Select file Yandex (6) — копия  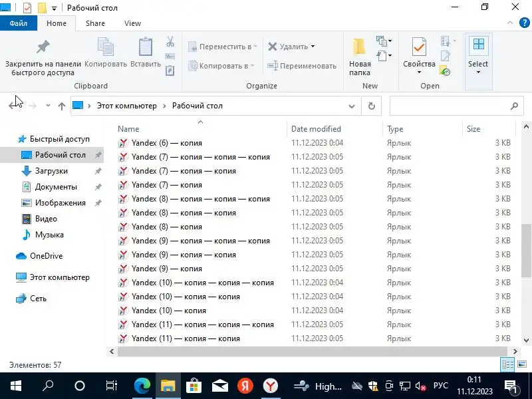pos(167,143)
